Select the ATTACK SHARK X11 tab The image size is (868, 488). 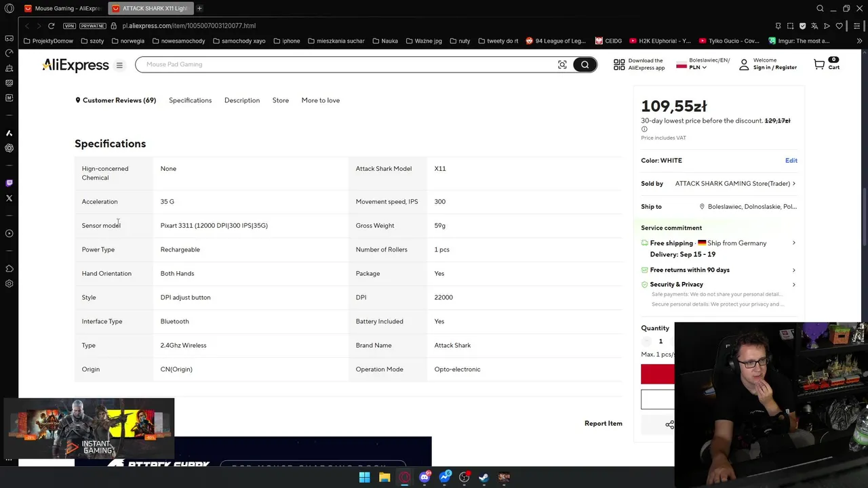pyautogui.click(x=149, y=8)
